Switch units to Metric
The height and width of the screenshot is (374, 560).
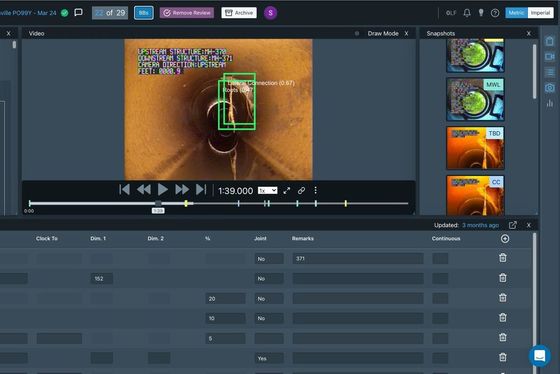tap(516, 13)
